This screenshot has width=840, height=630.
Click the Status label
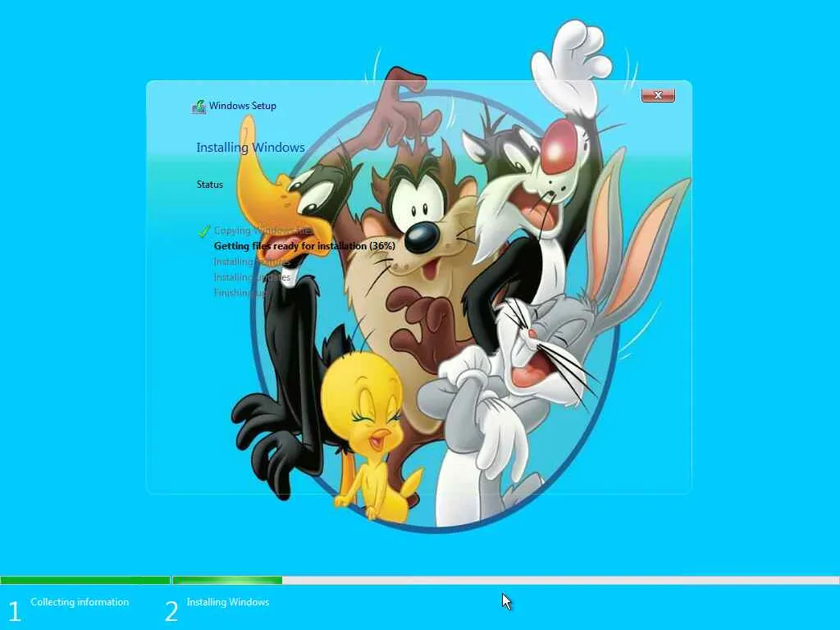pos(209,185)
